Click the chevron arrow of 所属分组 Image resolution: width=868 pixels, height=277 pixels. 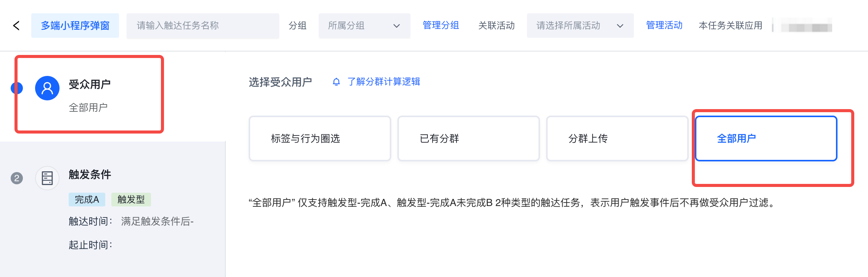(x=397, y=26)
